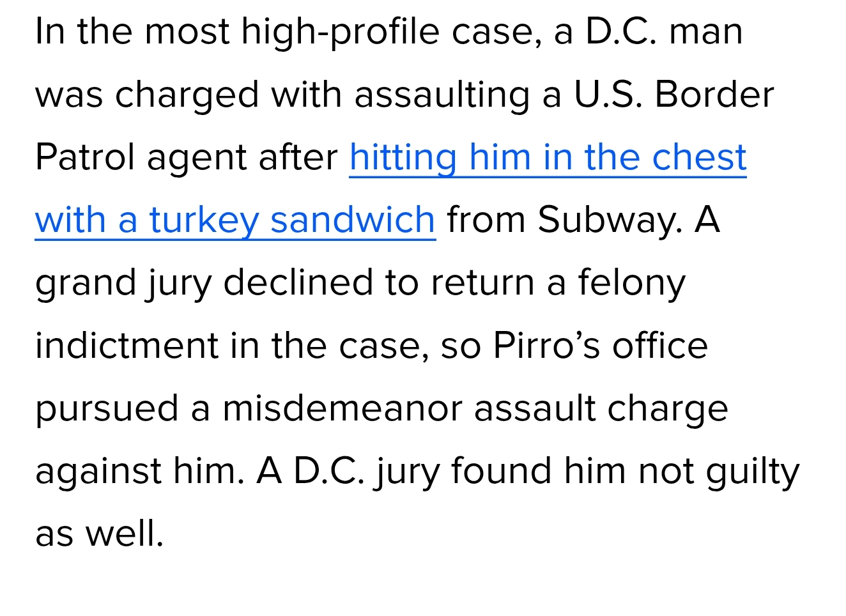Click the word "Border" in second line

[x=714, y=95]
